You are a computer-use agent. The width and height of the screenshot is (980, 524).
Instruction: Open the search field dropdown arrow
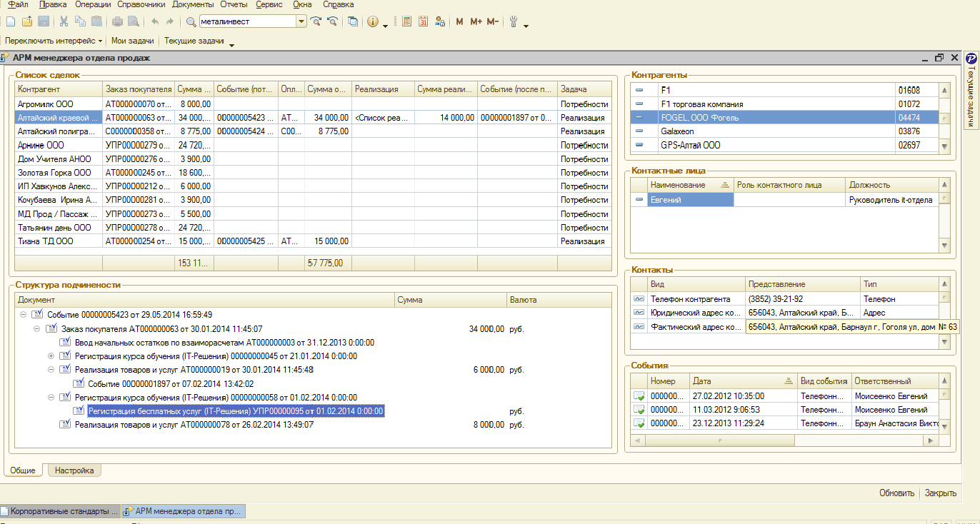[301, 21]
